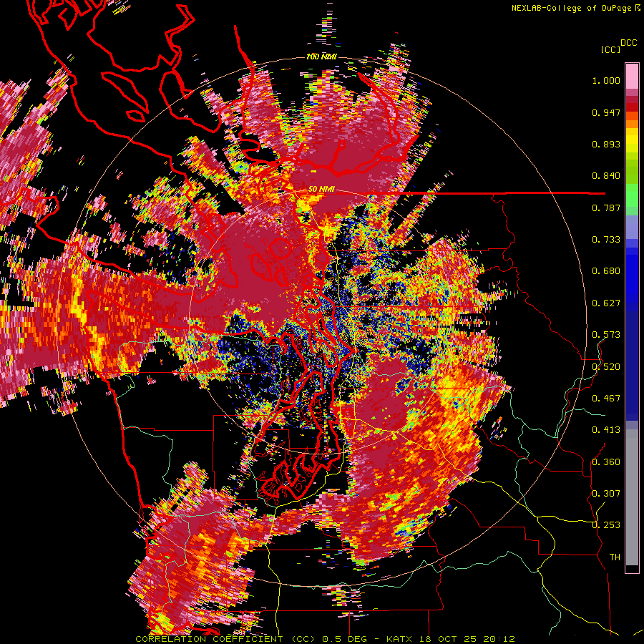Click the 20:12 time stamp
The image size is (644, 644).
[x=499, y=639]
